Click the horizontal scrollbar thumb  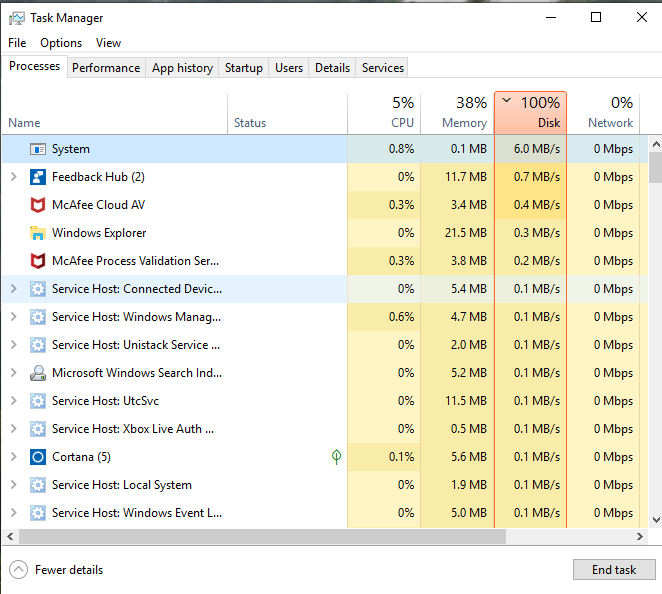pos(262,537)
